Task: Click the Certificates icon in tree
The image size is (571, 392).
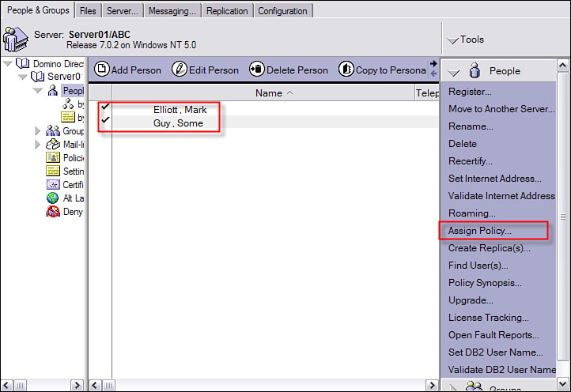Action: point(53,184)
